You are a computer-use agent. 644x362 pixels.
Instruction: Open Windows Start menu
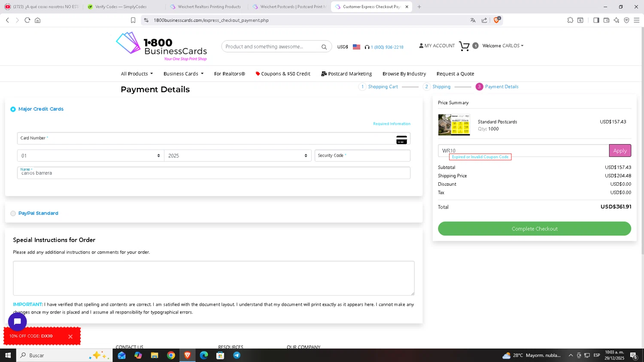coord(8,355)
